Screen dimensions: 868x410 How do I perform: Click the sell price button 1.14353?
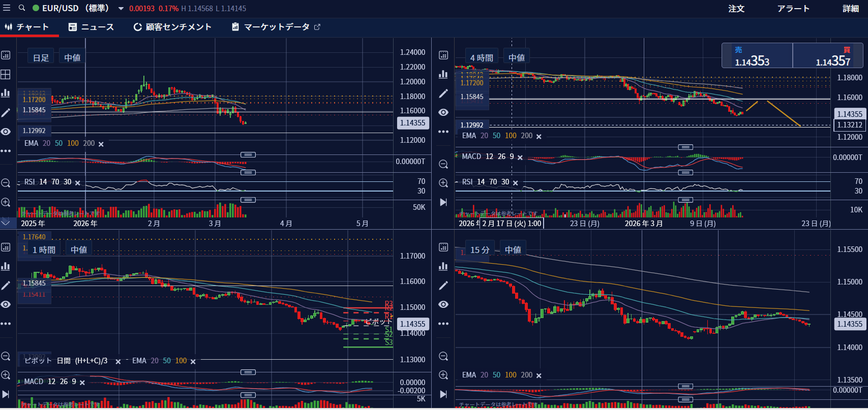[757, 56]
